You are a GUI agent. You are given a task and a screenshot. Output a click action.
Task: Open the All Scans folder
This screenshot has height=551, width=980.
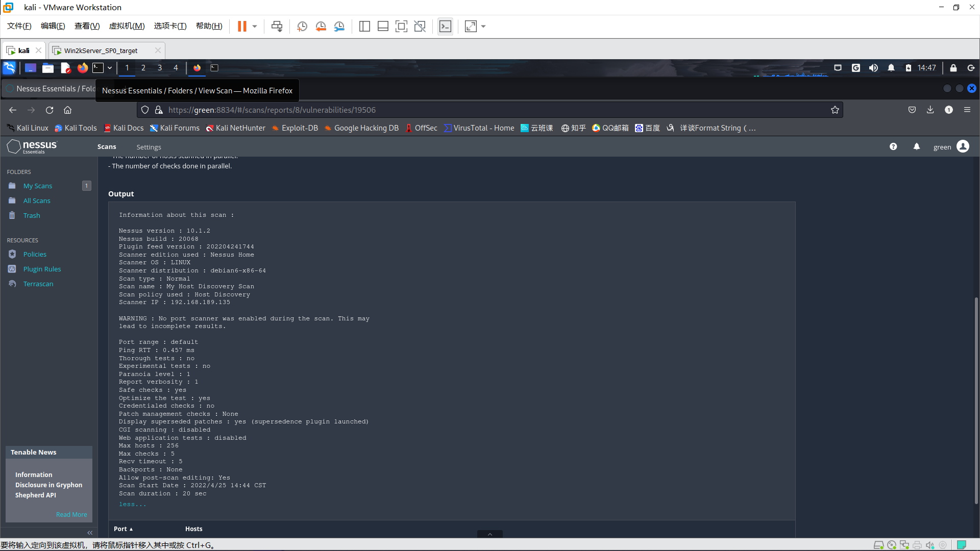coord(36,201)
